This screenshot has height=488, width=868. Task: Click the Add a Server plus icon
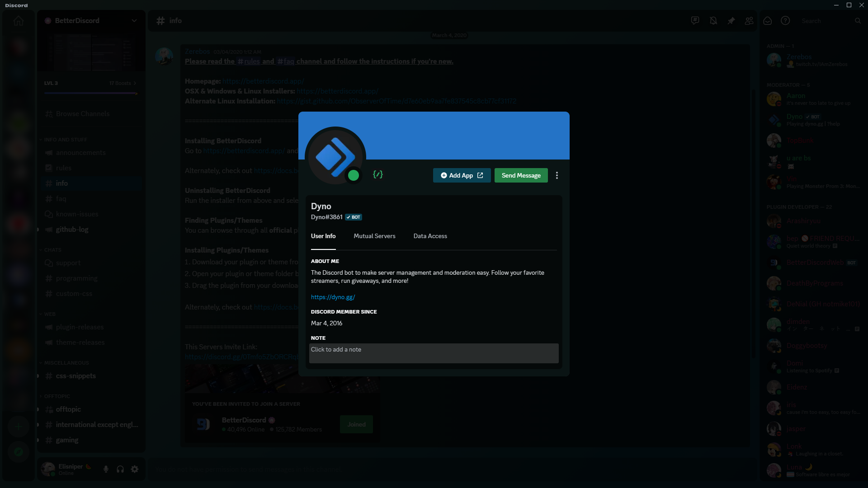[x=19, y=427]
